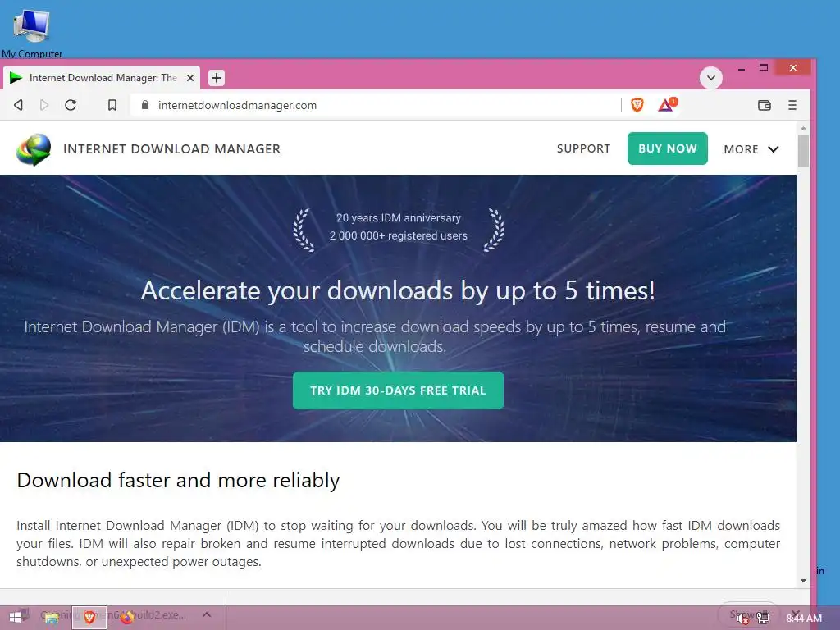Click the 'Download faster and more reliably' heading

coord(178,481)
